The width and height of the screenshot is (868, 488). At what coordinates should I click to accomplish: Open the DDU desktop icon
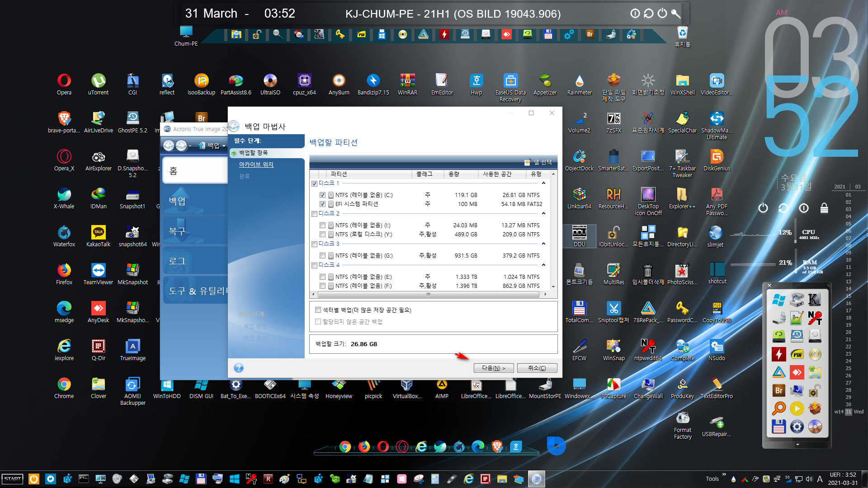pyautogui.click(x=579, y=236)
